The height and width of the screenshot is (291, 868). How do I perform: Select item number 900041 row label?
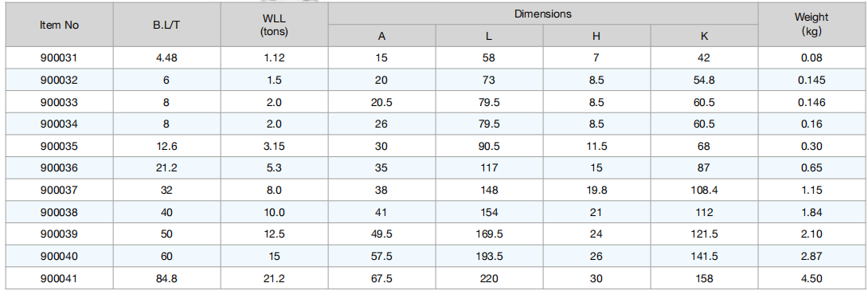[59, 278]
